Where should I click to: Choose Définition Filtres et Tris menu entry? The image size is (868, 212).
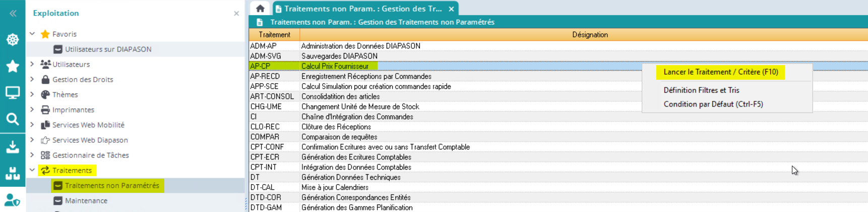(x=701, y=90)
